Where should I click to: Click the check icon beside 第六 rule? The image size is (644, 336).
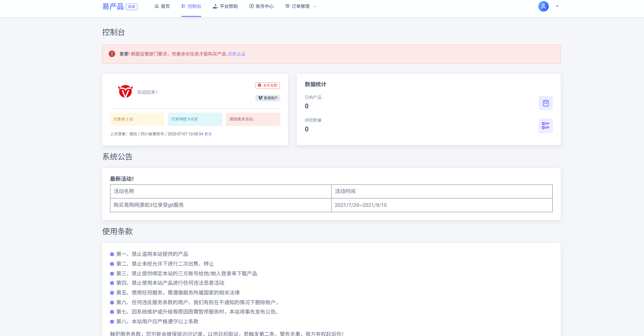(112, 302)
